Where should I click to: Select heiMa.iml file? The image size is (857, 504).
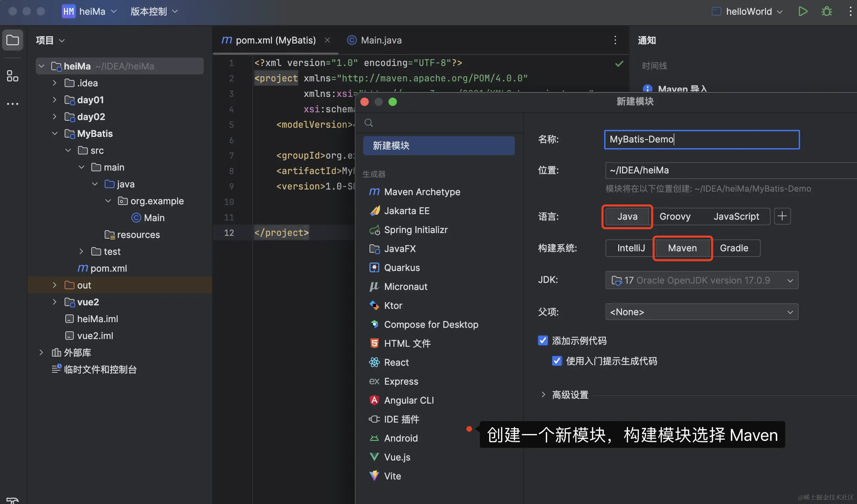pyautogui.click(x=91, y=319)
